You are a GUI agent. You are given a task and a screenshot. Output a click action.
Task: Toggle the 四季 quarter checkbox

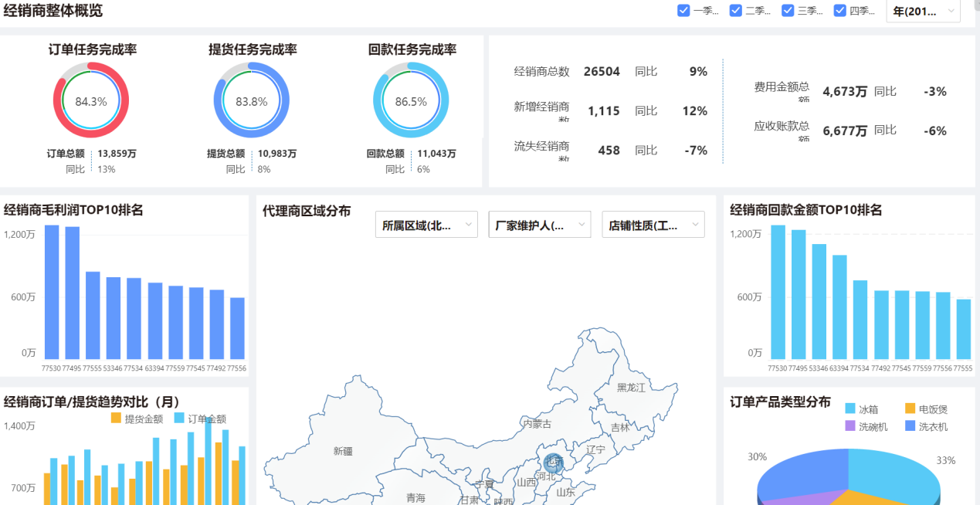point(840,10)
